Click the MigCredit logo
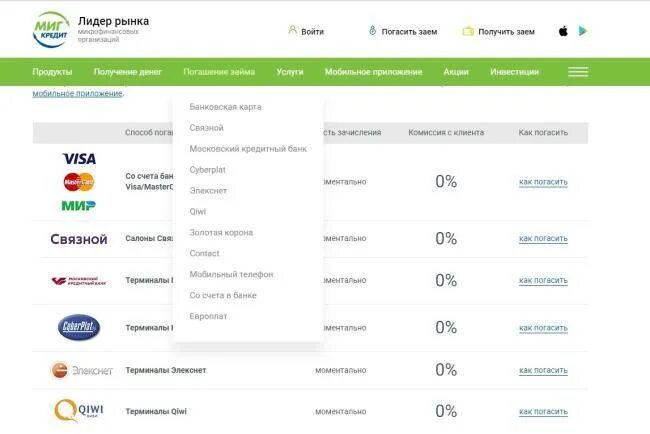The width and height of the screenshot is (650, 434). [x=51, y=30]
